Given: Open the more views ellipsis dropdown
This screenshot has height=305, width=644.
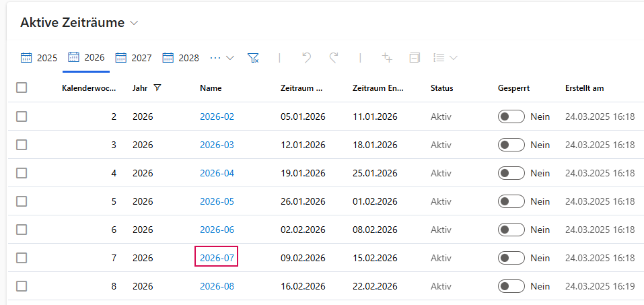Looking at the screenshot, I should (221, 58).
